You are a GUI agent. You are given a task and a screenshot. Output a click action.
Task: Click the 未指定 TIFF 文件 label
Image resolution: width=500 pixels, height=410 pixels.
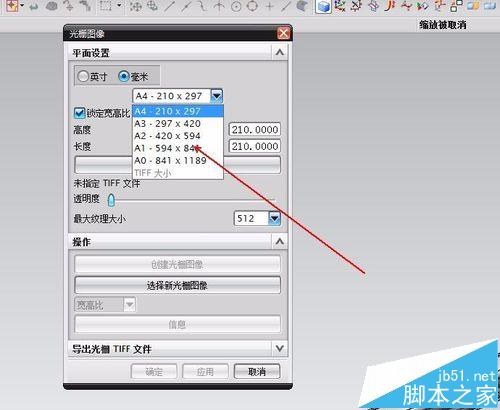click(107, 183)
